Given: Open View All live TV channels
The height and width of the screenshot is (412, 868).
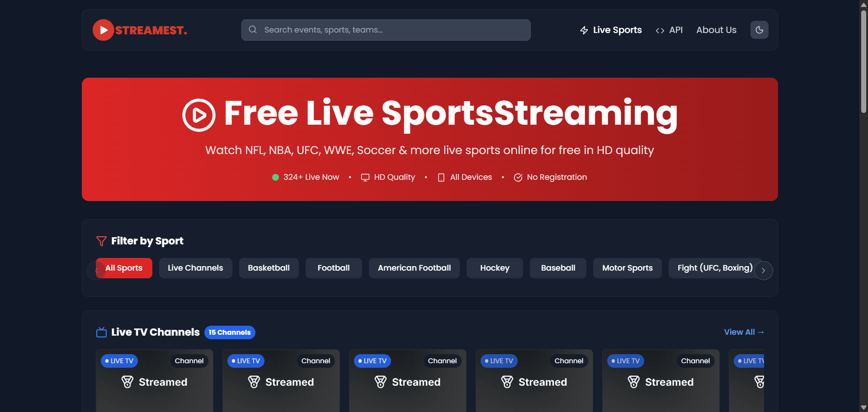Looking at the screenshot, I should coord(744,332).
